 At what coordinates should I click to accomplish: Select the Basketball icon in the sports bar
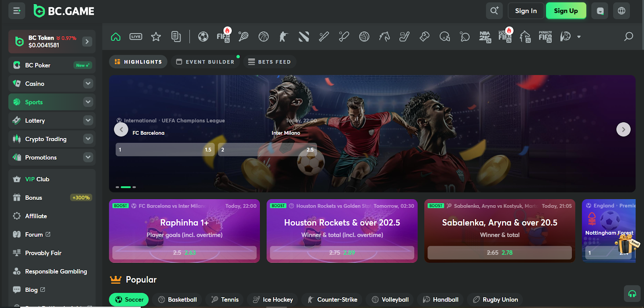point(264,37)
